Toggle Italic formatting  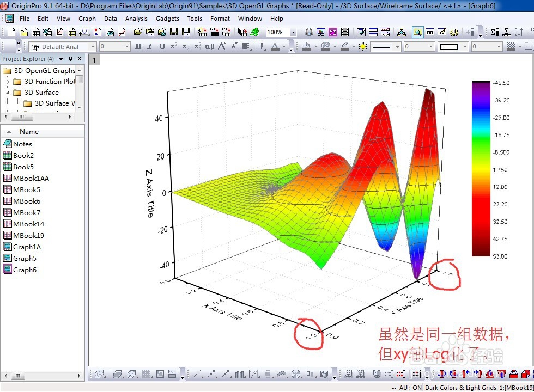click(x=150, y=46)
